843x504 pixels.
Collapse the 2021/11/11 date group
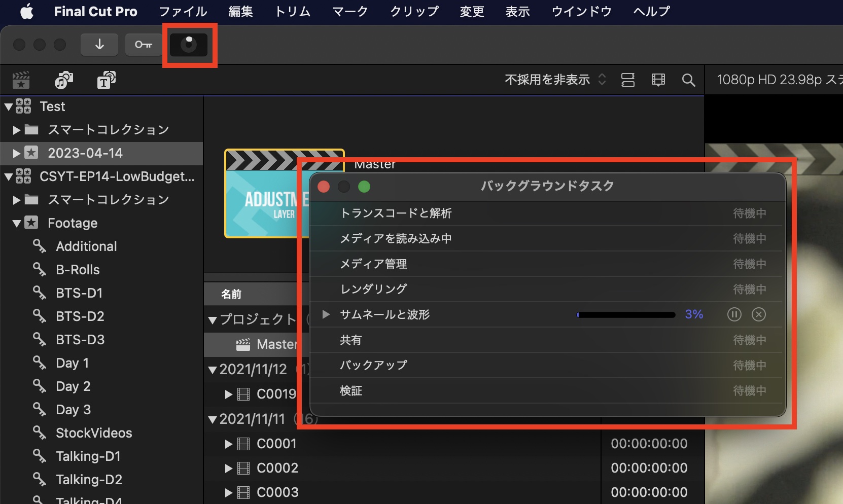tap(213, 419)
